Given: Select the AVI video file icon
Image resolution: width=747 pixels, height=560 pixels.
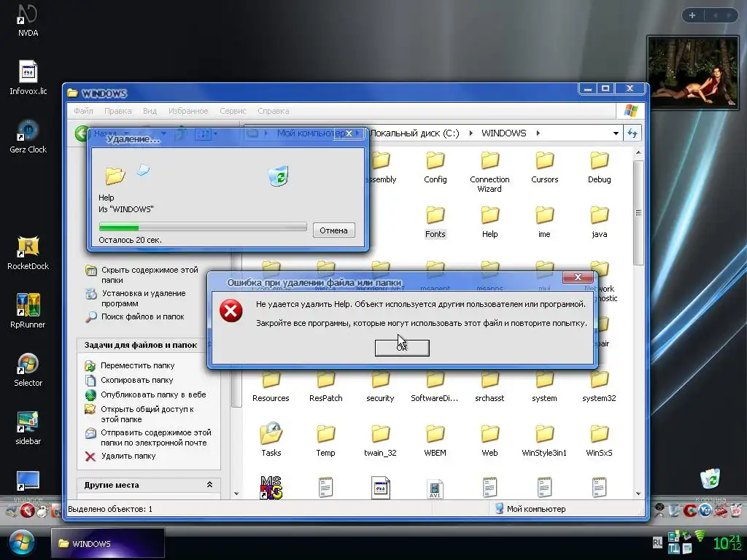Looking at the screenshot, I should 435,489.
